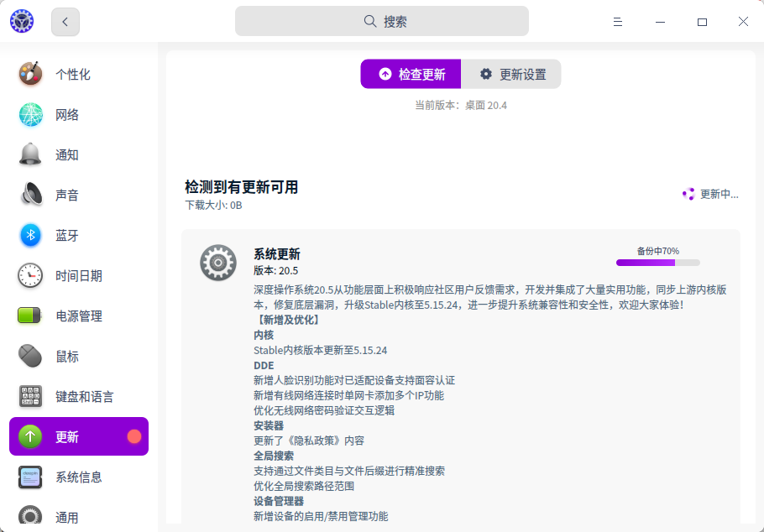Click the Bluetooth (蓝牙) icon
Screen dimensions: 764x532
[x=31, y=236]
